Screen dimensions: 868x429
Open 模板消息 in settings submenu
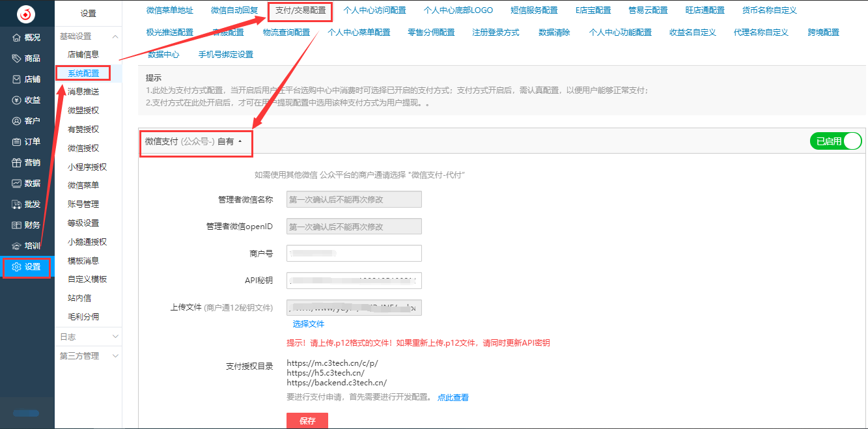[x=83, y=260]
